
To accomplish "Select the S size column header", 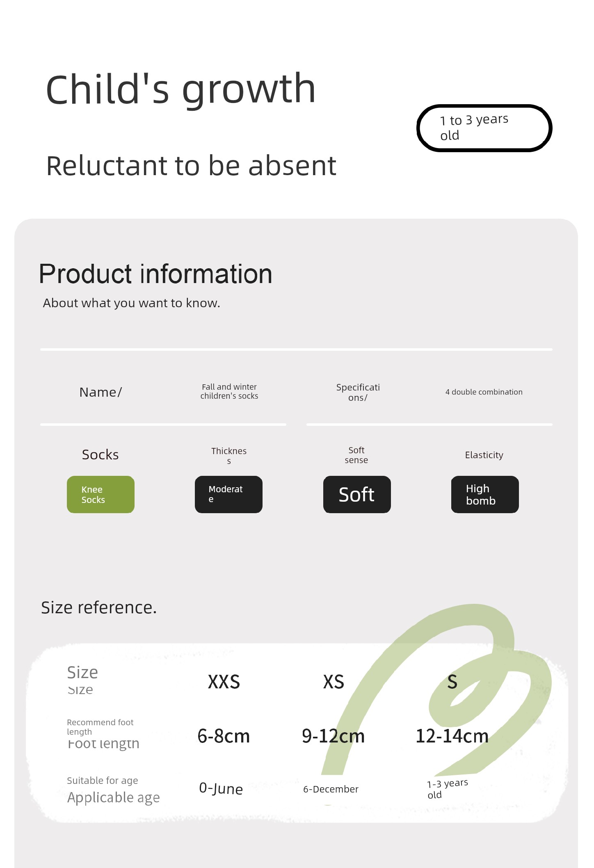I will (x=452, y=682).
